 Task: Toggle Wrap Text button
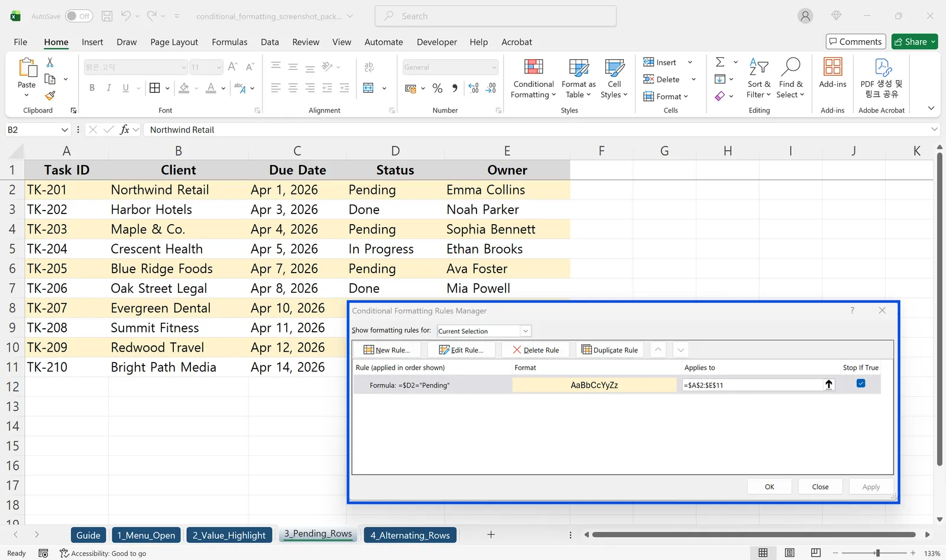pyautogui.click(x=369, y=67)
